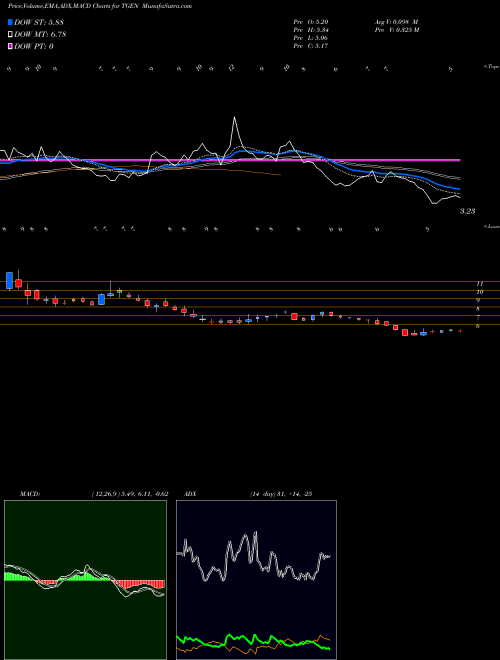Click the 'Pre O: 5.20' value
The width and height of the screenshot is (500, 660).
(x=311, y=22)
